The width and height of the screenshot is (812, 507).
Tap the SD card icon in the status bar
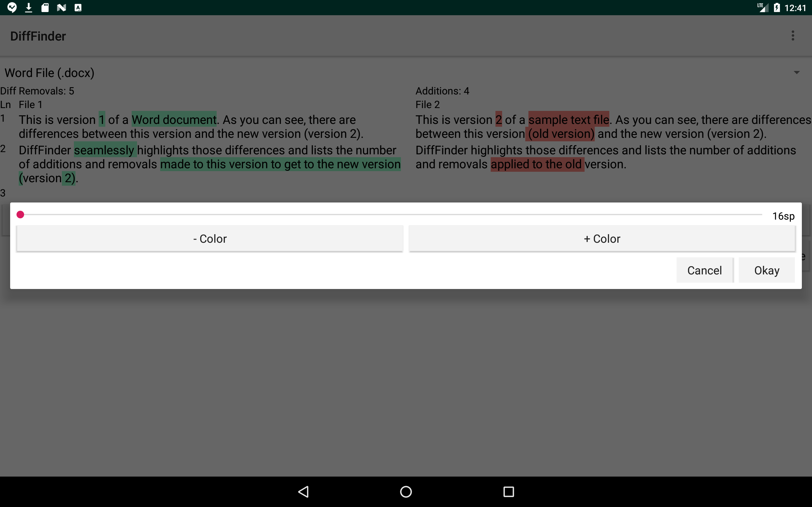point(45,7)
